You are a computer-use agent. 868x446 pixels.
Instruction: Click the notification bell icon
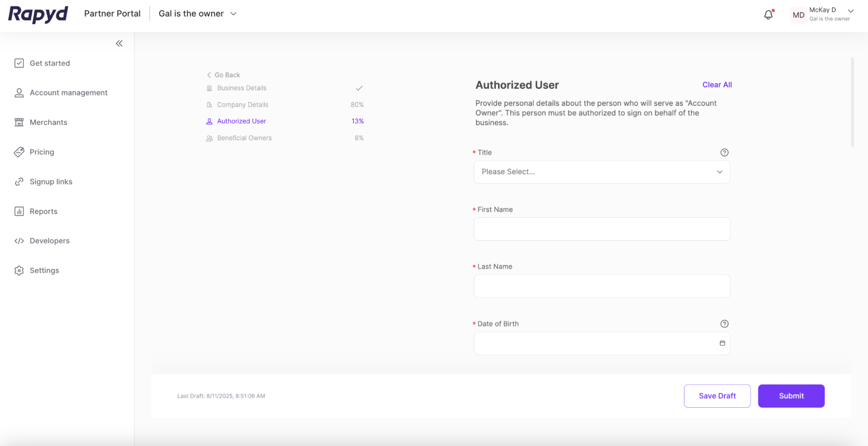(768, 15)
